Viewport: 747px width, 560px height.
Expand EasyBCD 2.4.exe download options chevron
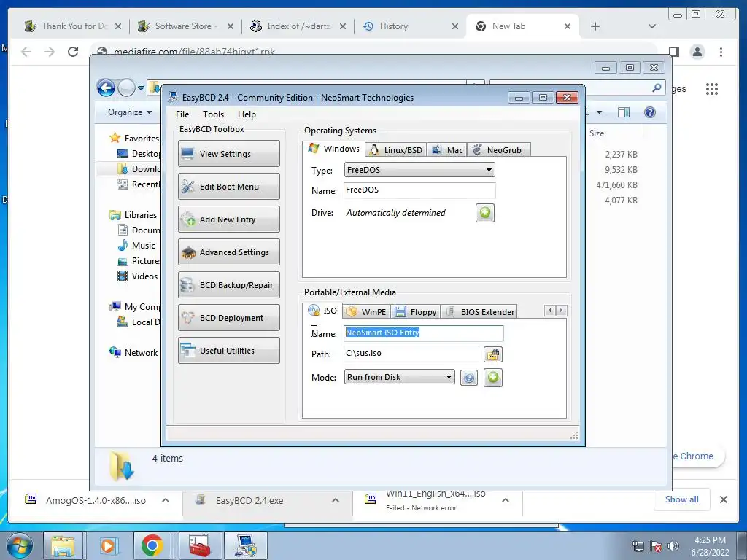click(336, 500)
